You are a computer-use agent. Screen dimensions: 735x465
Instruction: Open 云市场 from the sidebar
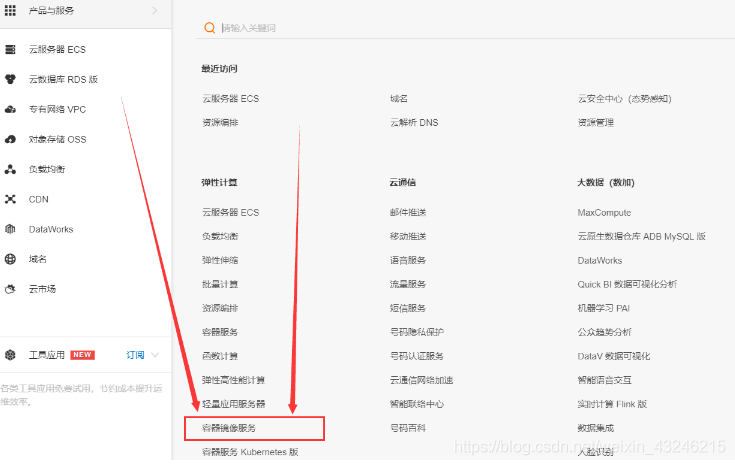[x=42, y=289]
